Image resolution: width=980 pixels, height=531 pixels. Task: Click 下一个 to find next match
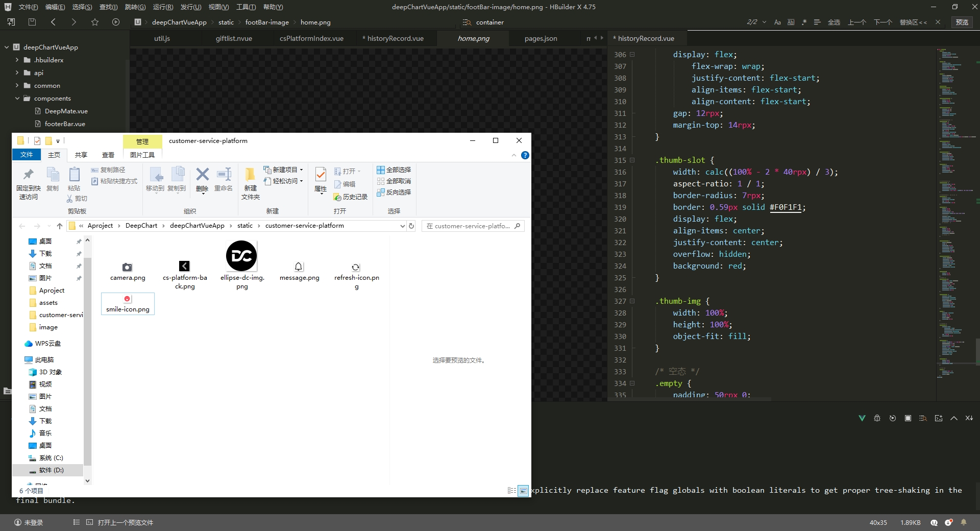coord(883,22)
